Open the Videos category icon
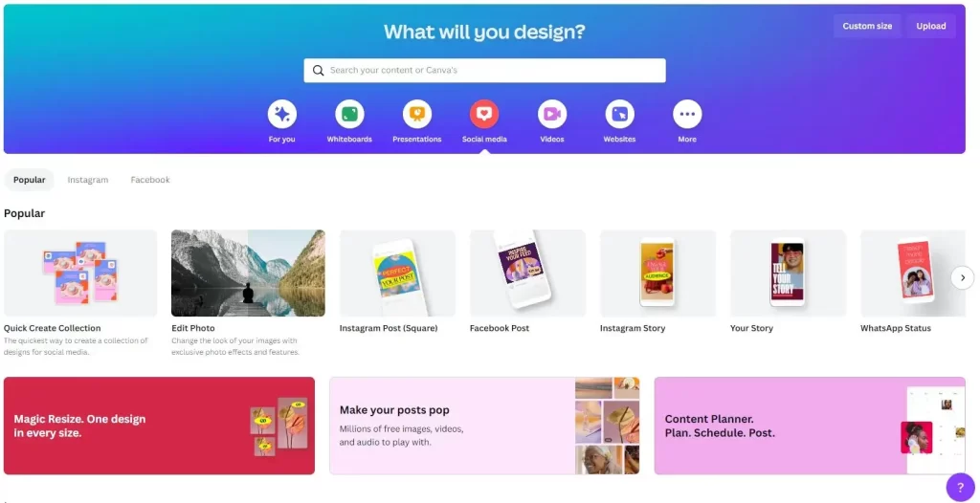The height and width of the screenshot is (503, 980). (552, 114)
